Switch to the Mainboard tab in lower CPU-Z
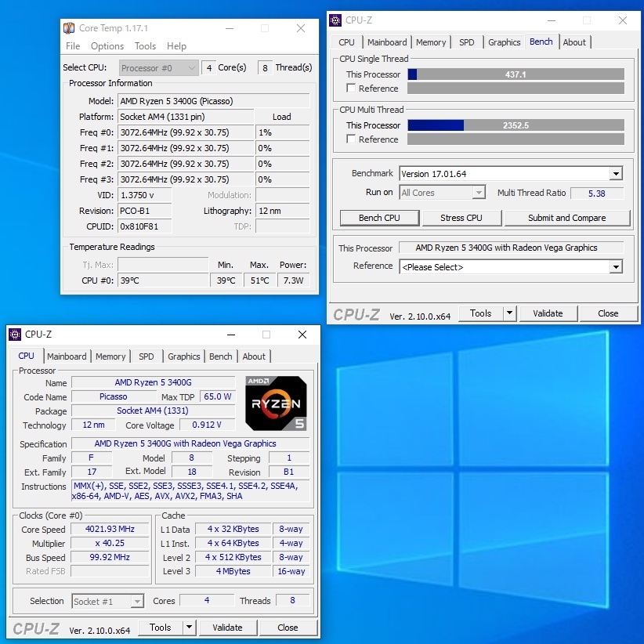 [x=67, y=356]
